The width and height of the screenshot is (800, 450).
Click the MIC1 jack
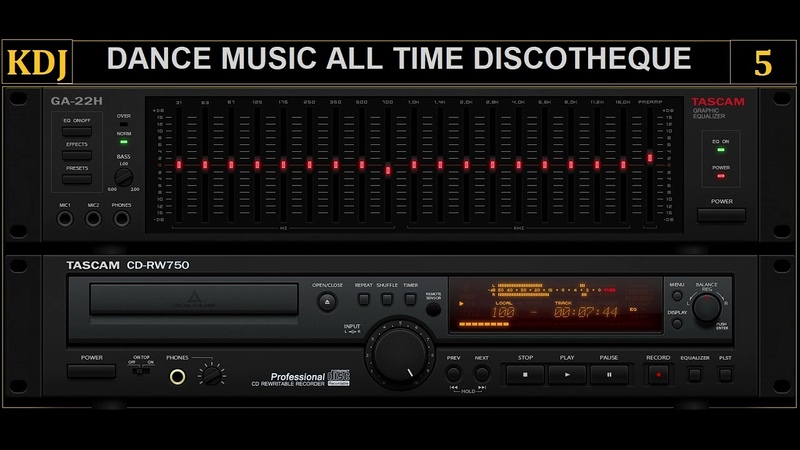(65, 219)
